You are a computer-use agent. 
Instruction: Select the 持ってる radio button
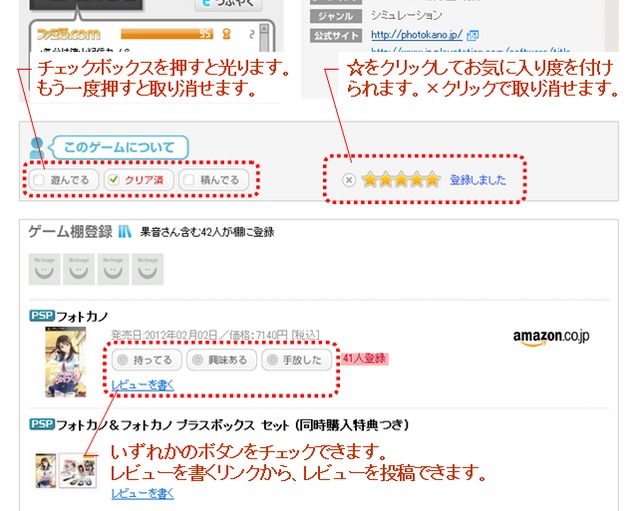(122, 360)
